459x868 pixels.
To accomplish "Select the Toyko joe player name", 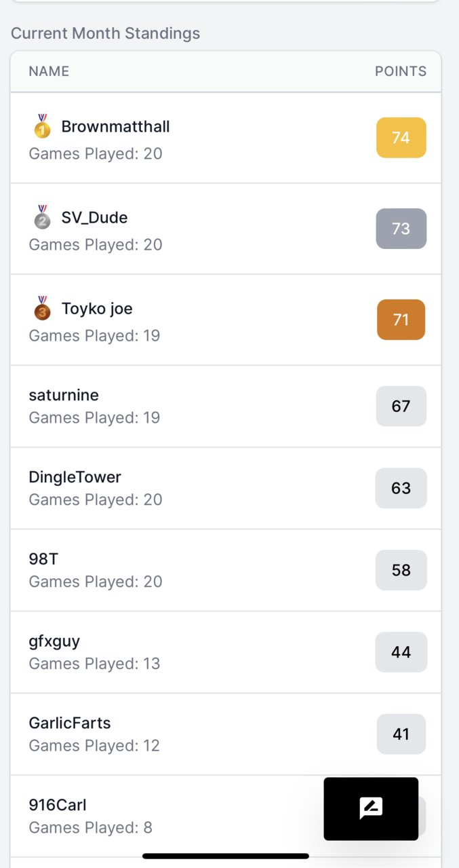I will point(97,309).
